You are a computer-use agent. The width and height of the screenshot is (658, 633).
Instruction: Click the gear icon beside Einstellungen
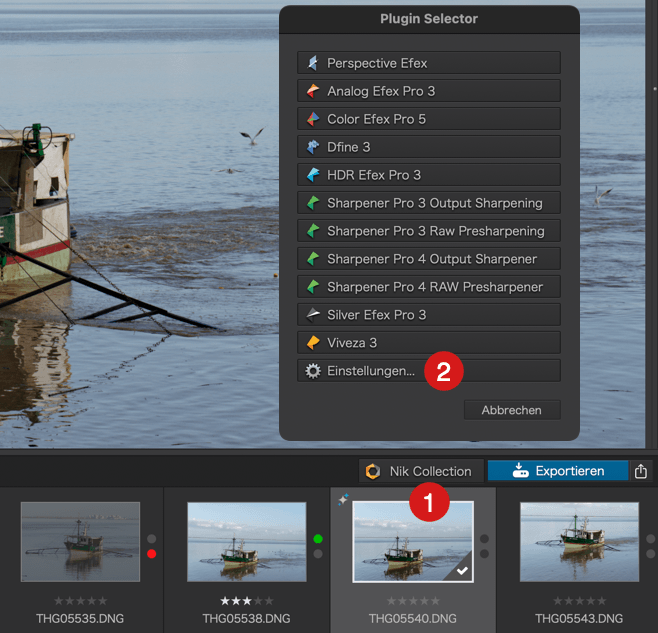313,371
